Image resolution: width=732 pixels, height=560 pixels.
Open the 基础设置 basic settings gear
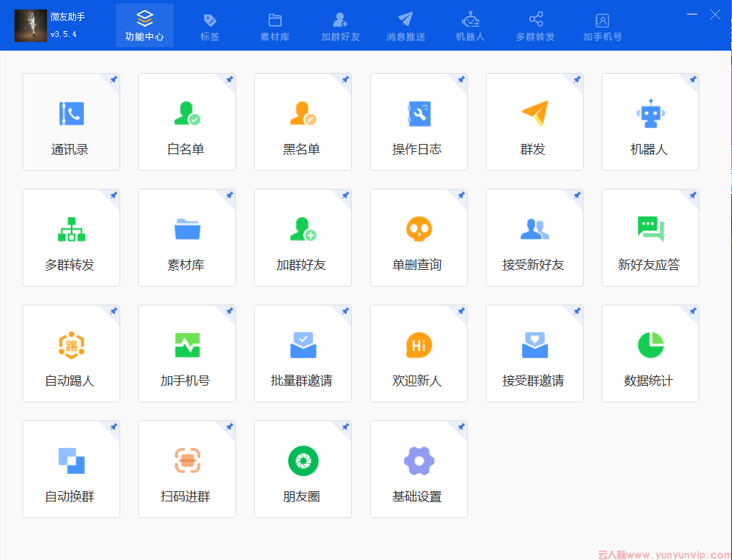tap(418, 469)
